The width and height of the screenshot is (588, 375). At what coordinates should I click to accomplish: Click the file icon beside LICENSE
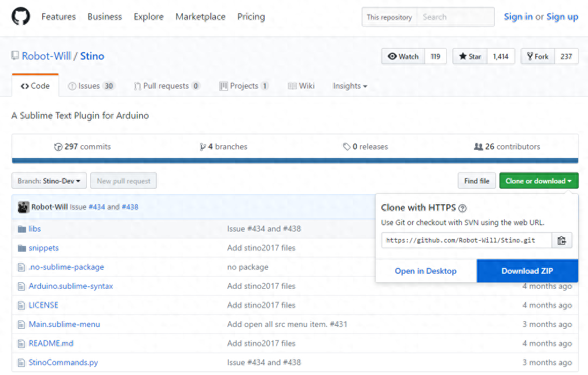point(21,305)
